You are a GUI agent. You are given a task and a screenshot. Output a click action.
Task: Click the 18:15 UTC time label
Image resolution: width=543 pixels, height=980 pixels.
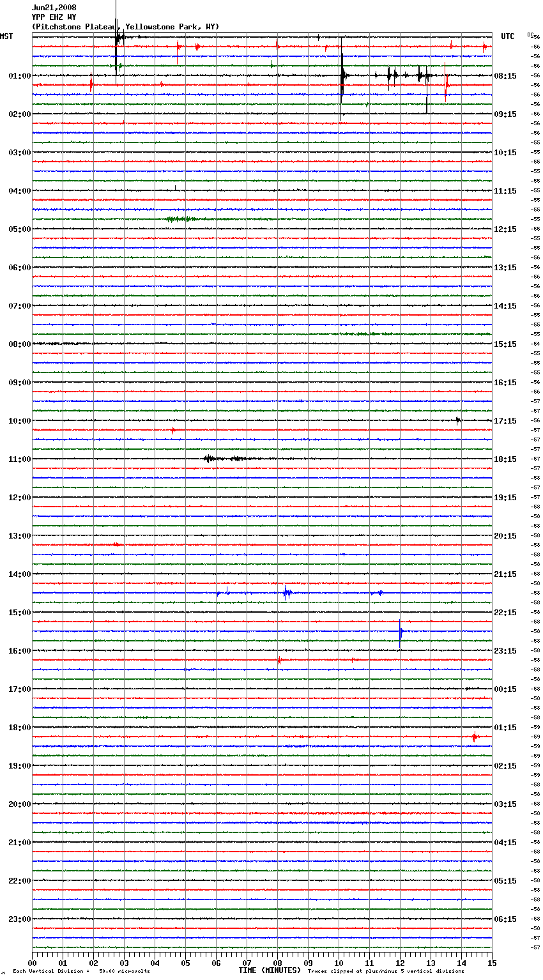(x=505, y=459)
